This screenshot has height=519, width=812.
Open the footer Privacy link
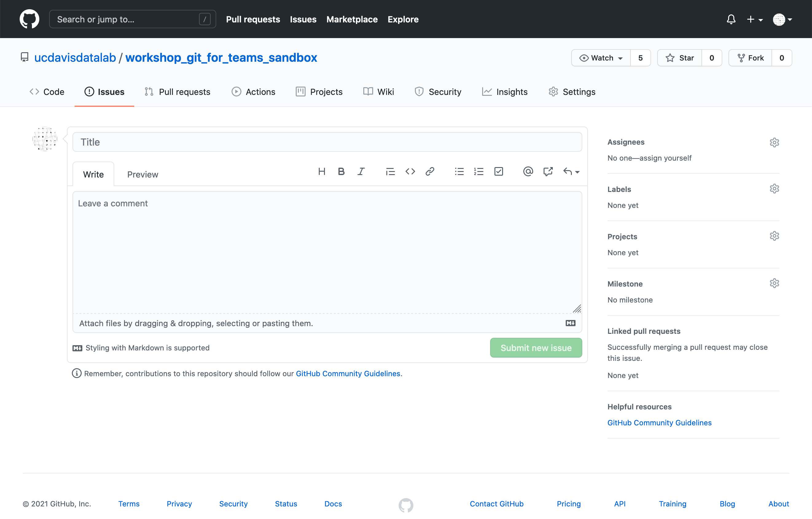tap(179, 503)
